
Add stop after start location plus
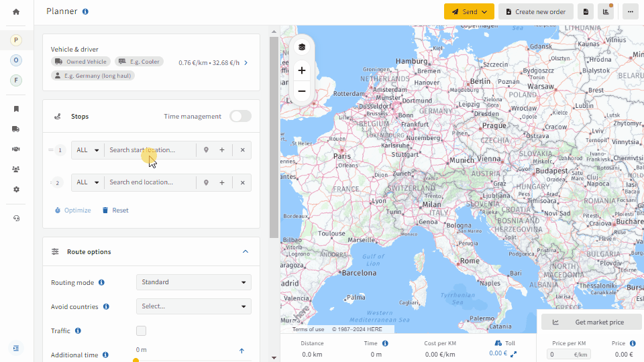click(x=222, y=150)
